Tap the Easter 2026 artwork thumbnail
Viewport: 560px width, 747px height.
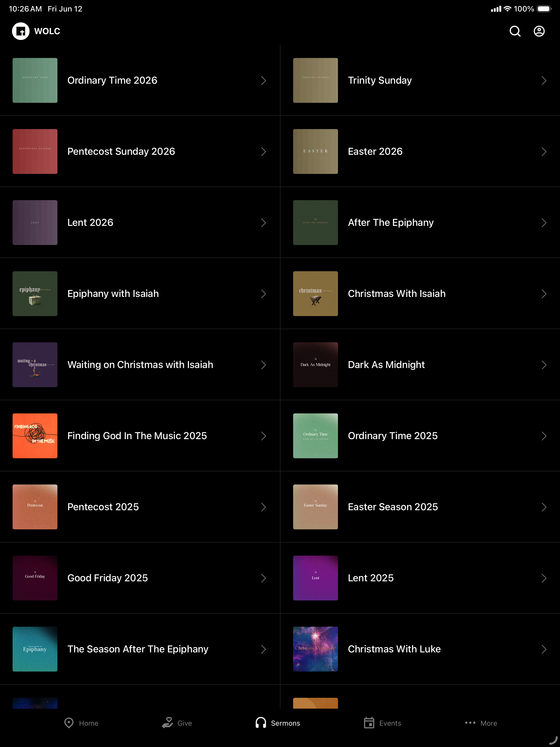point(316,152)
